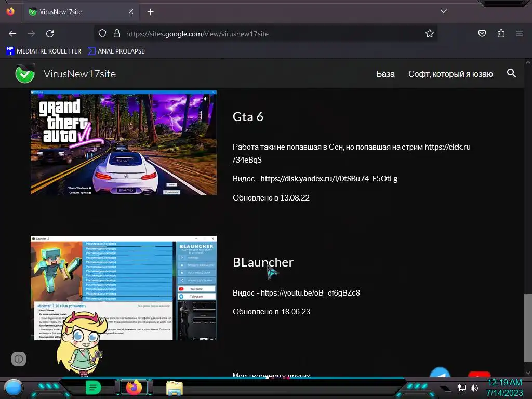Open the Start orb menu
Screen dimensions: 532x399
(x=13, y=388)
